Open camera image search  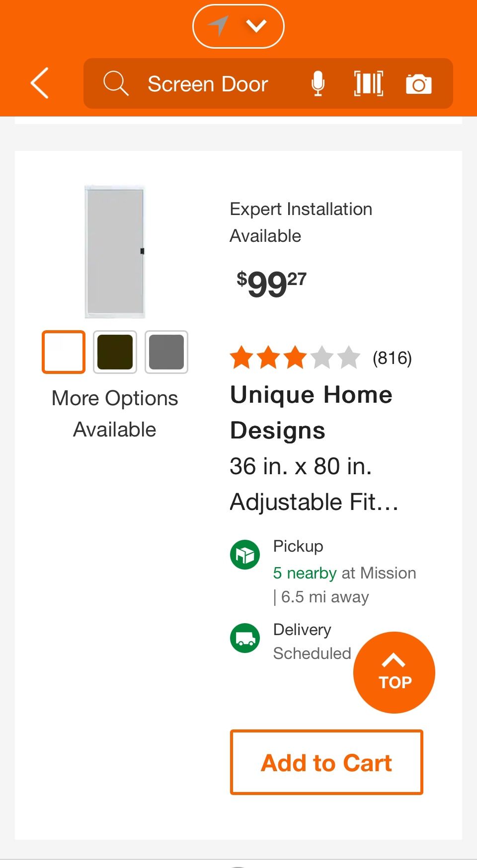tap(418, 84)
